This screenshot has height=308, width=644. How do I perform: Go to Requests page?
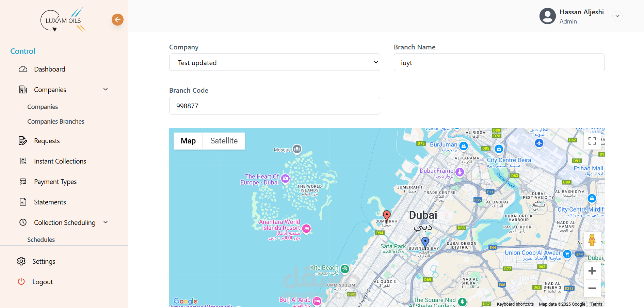click(47, 141)
